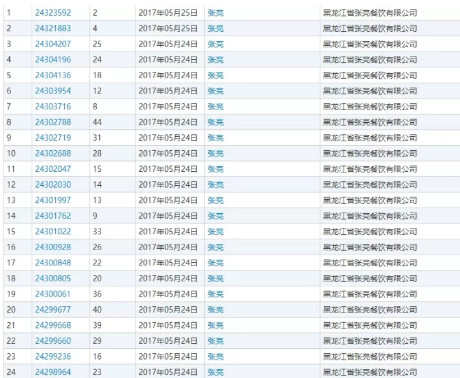Click the date 2017年05月25日 in row 1
The height and width of the screenshot is (378, 460).
[168, 13]
